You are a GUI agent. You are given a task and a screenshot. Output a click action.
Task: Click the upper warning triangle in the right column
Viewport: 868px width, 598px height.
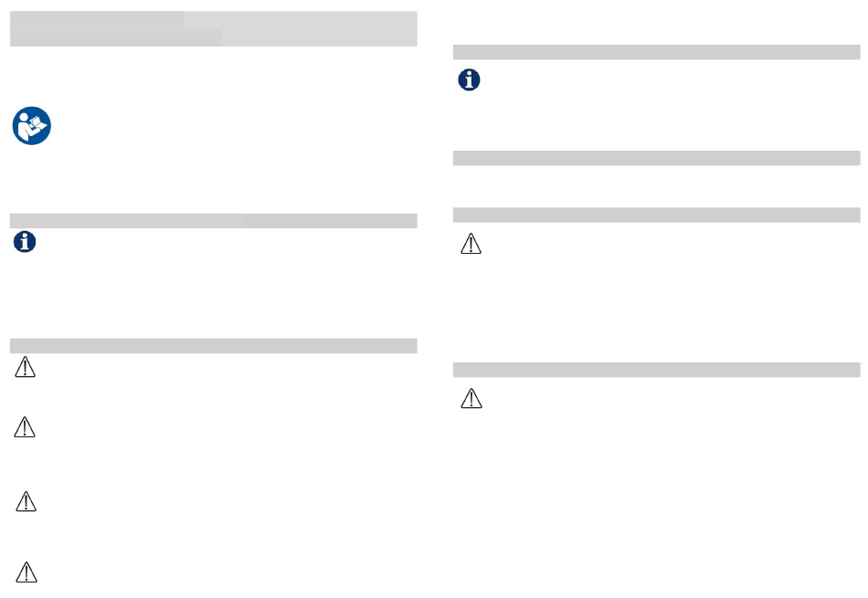click(471, 244)
